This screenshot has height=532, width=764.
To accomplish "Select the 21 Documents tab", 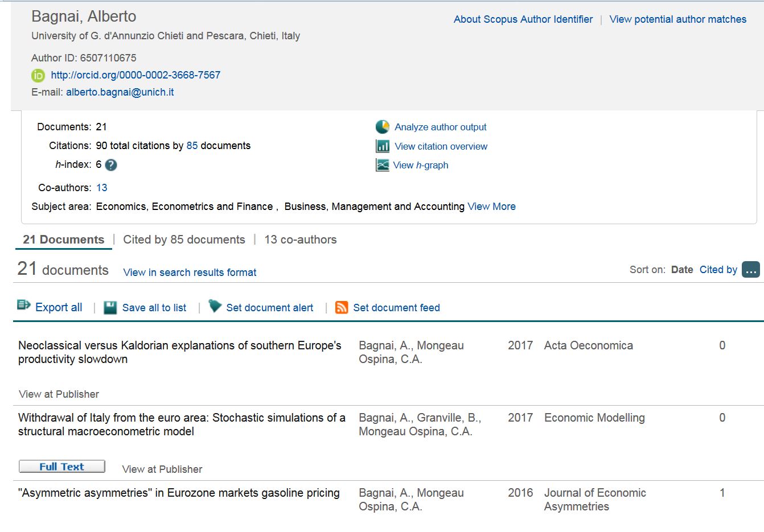I will [x=63, y=240].
